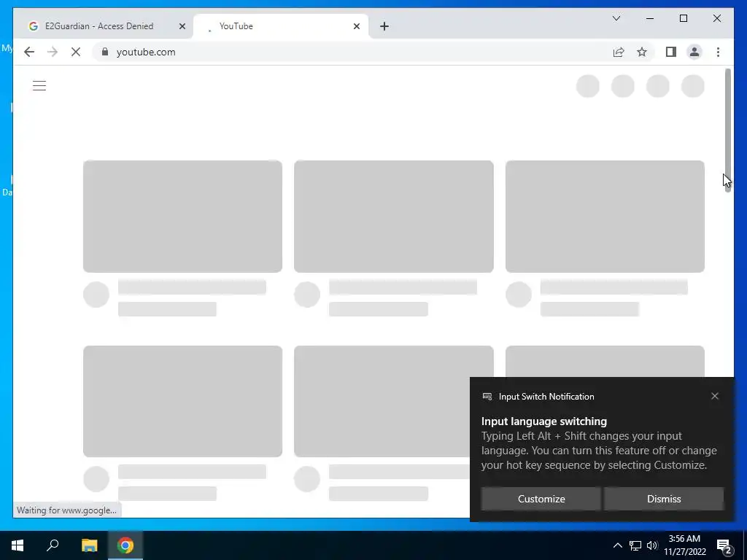Stop page loading with the X button
Image resolution: width=747 pixels, height=560 pixels.
pos(76,52)
